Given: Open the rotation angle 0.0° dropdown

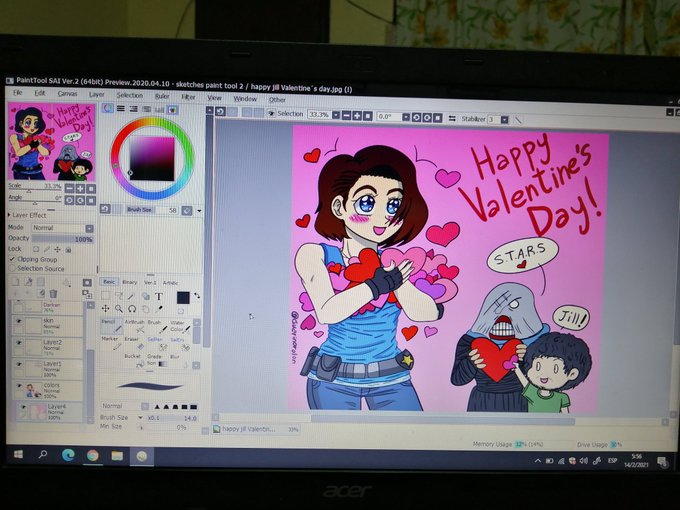Looking at the screenshot, I should point(406,117).
